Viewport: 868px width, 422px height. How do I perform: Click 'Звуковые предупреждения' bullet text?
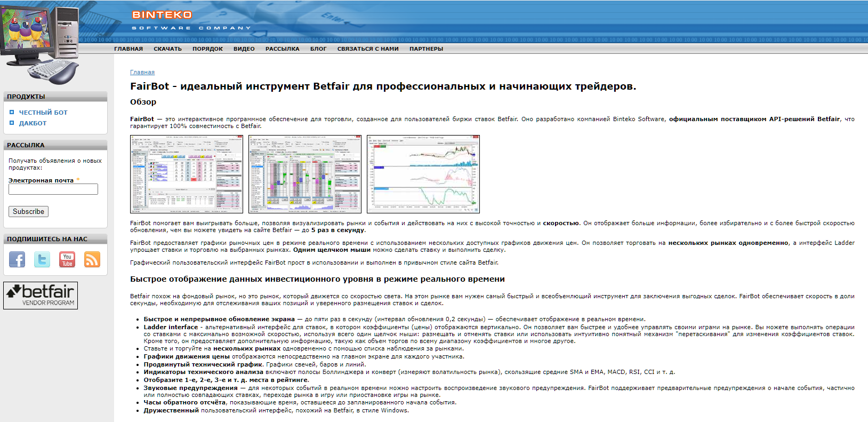coord(190,388)
